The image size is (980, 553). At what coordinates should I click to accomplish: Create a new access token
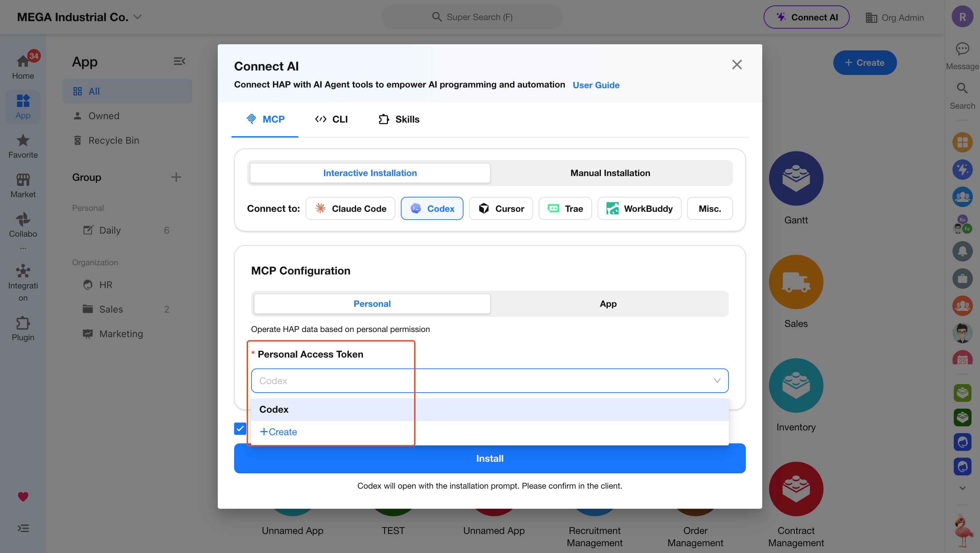point(278,432)
